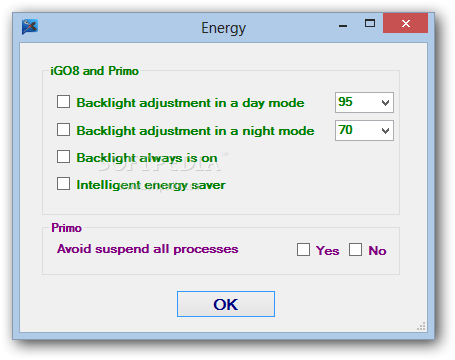The image size is (455, 360).
Task: Expand the day mode dropdown arrow showing 95
Action: pos(385,103)
